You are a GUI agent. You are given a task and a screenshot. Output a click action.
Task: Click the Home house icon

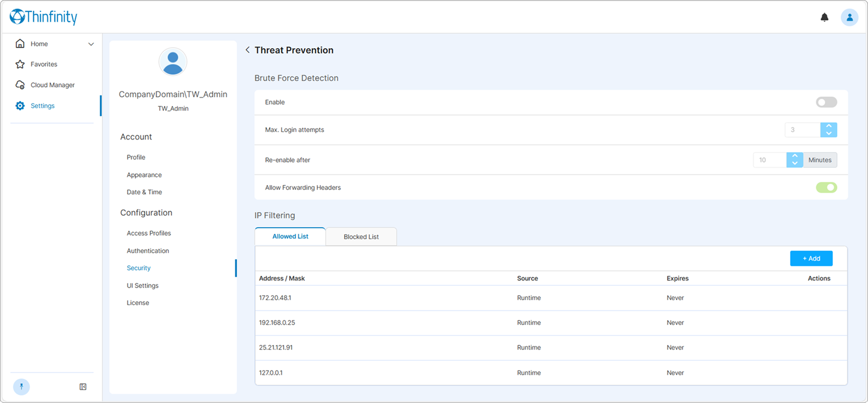pyautogui.click(x=20, y=43)
